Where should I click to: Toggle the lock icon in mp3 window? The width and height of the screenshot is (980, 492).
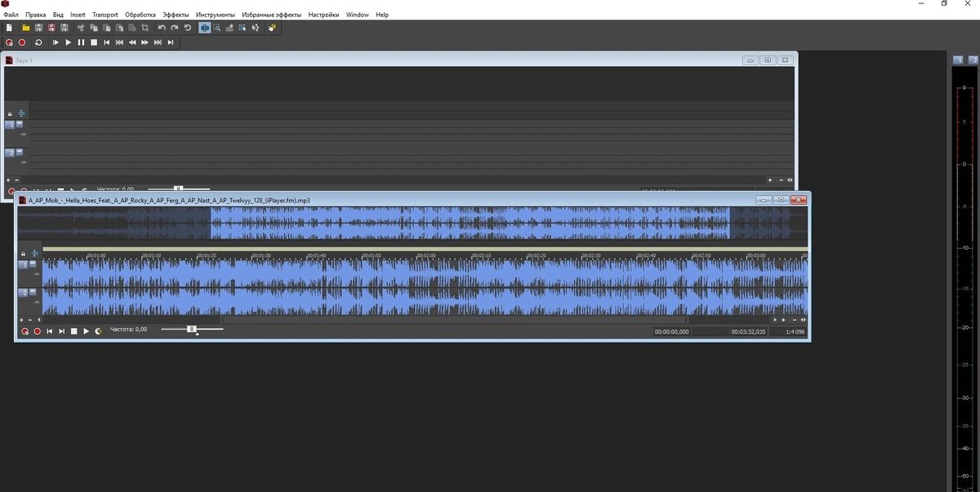pyautogui.click(x=23, y=254)
